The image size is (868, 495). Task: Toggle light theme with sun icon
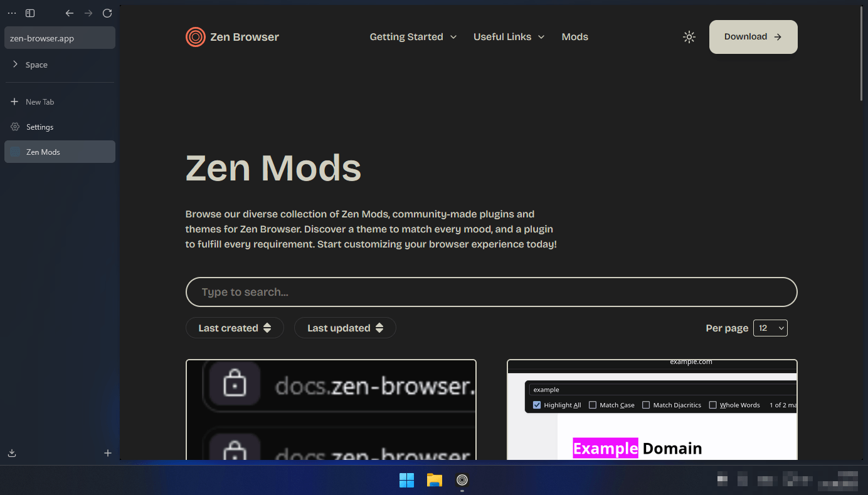(689, 37)
